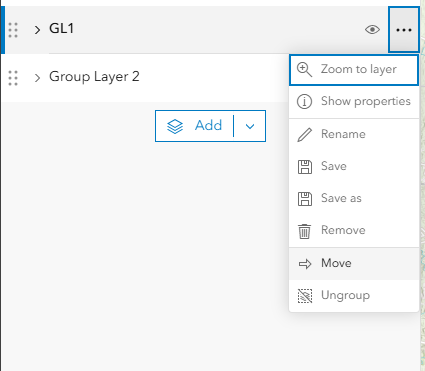This screenshot has height=371, width=425.
Task: Choose Show properties menu entry
Action: 354,101
